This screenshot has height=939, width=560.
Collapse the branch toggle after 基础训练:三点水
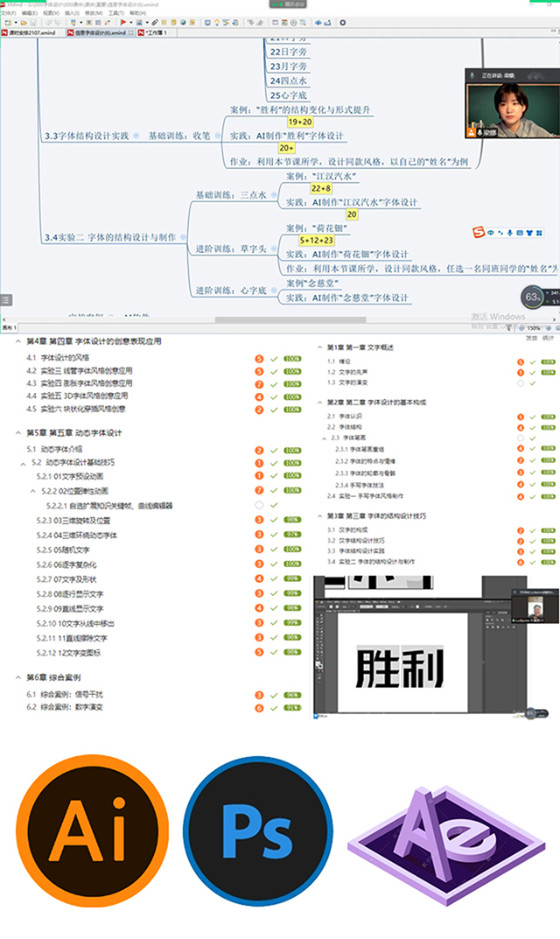pos(274,195)
